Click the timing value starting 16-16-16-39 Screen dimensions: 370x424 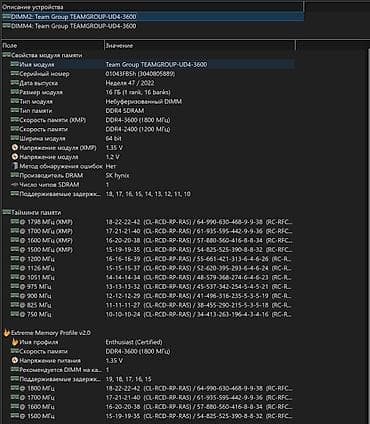coord(199,258)
